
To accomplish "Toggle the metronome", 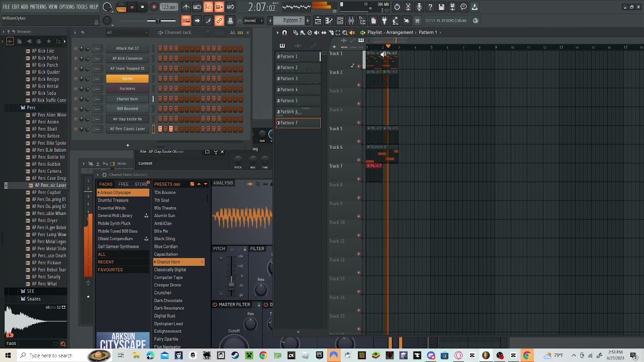I will click(x=186, y=7).
